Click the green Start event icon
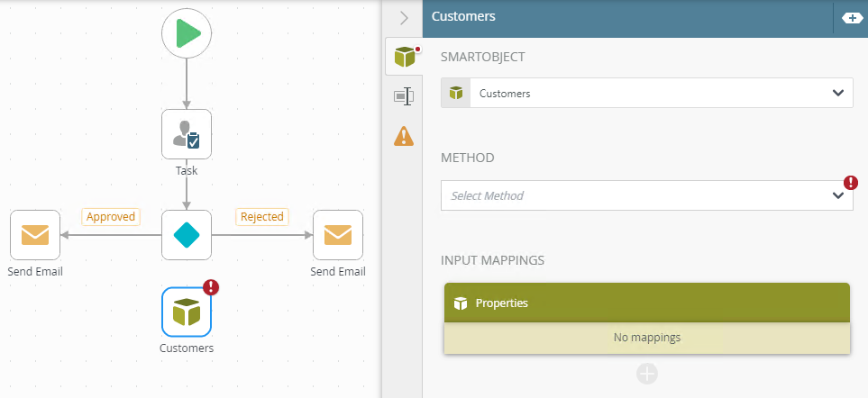 [187, 33]
